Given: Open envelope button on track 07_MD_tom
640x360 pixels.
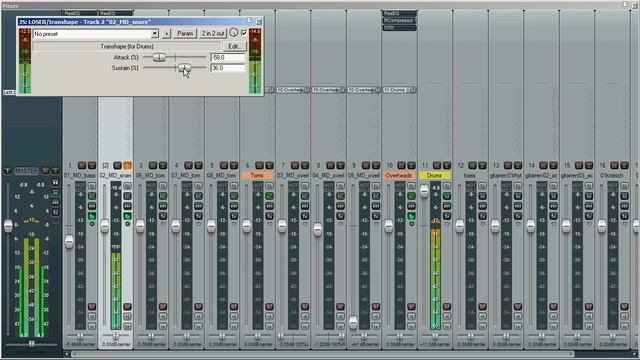Looking at the screenshot, I should point(199,206).
